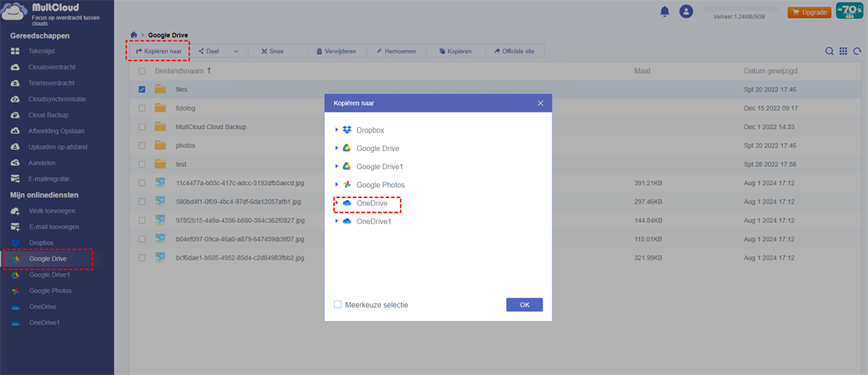Open Cloud Backup in sidebar
868x375 pixels.
(48, 115)
